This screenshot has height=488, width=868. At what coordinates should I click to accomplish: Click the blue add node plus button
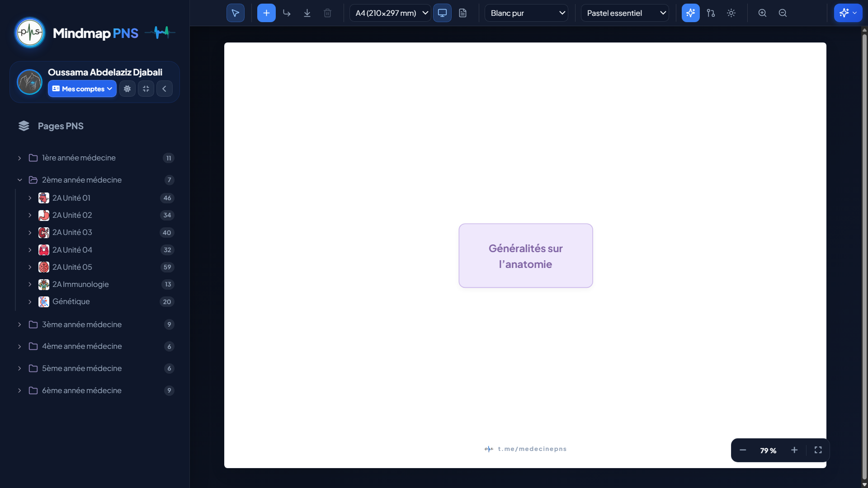pos(266,13)
